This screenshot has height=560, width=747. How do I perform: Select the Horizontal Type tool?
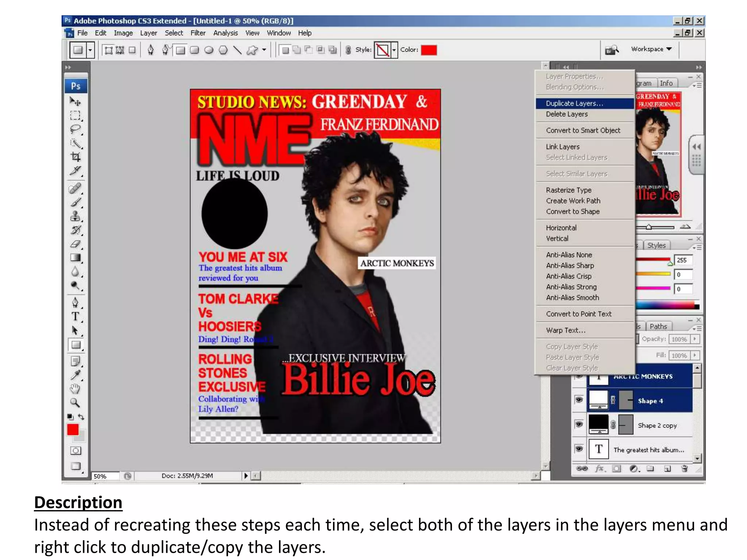tap(76, 316)
